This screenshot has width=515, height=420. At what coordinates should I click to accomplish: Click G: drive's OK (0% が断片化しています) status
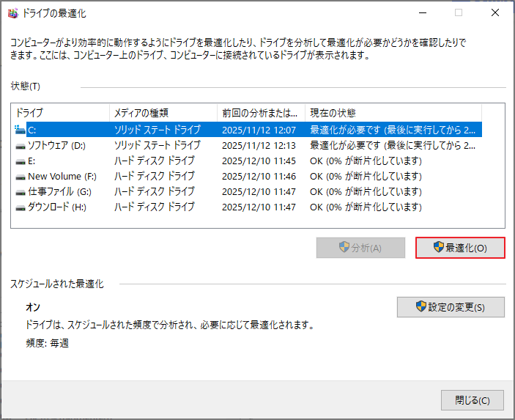tap(366, 191)
